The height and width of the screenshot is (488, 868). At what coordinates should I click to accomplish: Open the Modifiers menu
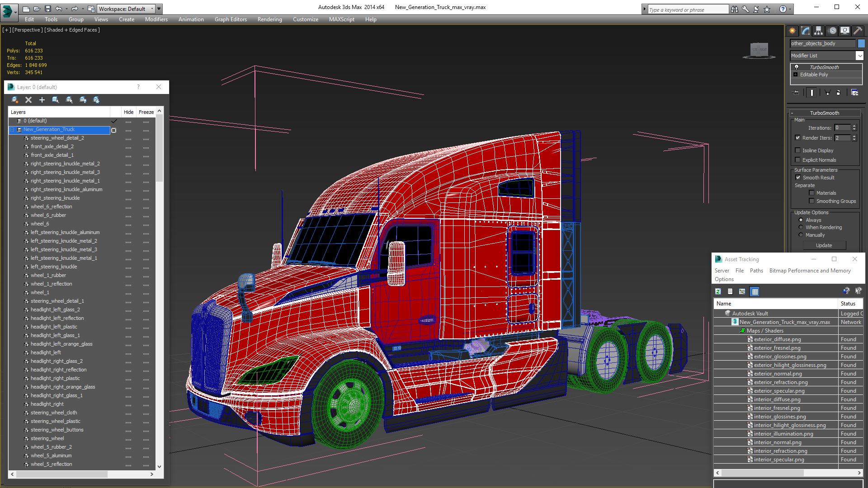pyautogui.click(x=156, y=19)
